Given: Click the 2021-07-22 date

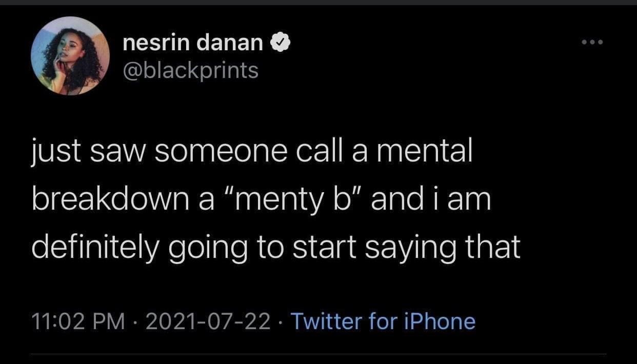Looking at the screenshot, I should click(x=208, y=321).
